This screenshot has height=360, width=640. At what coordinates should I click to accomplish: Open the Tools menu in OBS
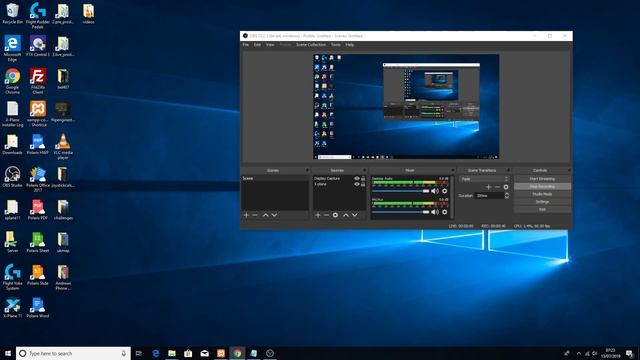coord(336,44)
